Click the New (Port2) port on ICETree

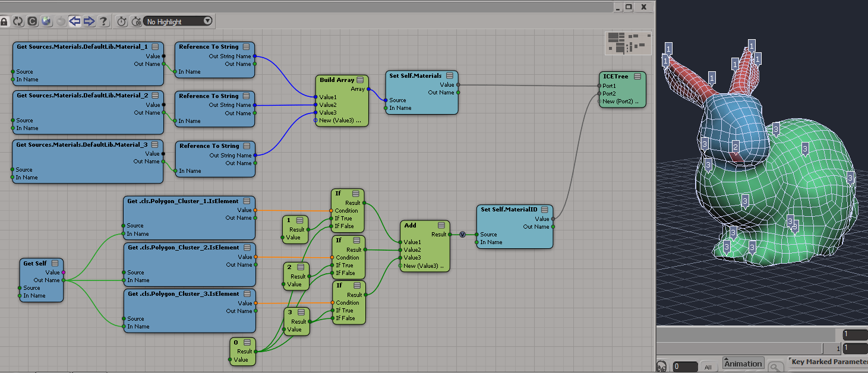coord(620,102)
